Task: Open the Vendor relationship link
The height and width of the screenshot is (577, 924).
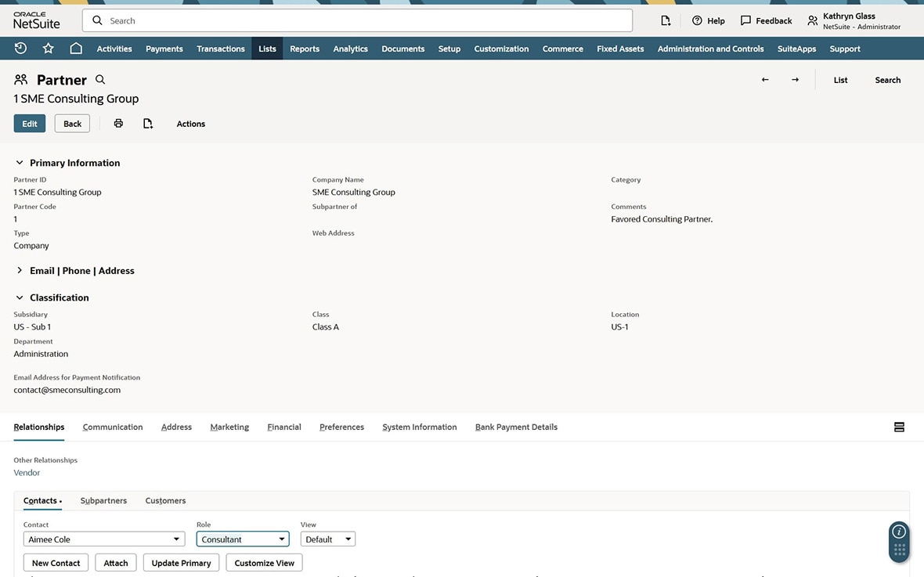Action: (27, 473)
